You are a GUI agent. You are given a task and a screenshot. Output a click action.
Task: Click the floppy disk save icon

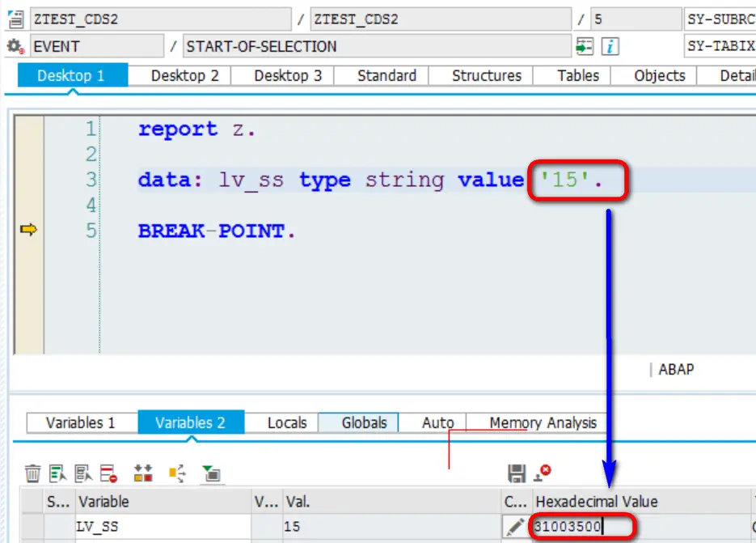coord(517,473)
